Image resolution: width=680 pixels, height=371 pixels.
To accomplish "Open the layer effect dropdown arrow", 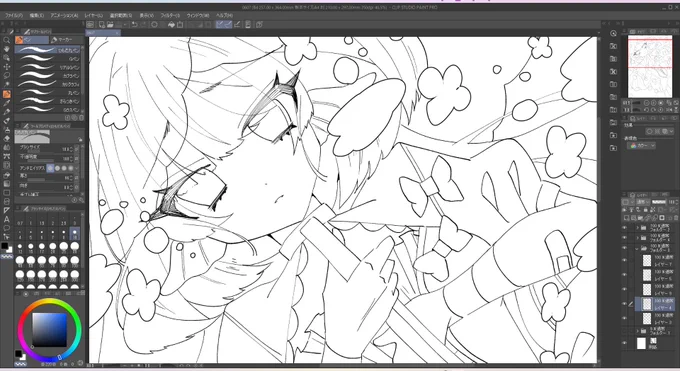I will pyautogui.click(x=672, y=131).
